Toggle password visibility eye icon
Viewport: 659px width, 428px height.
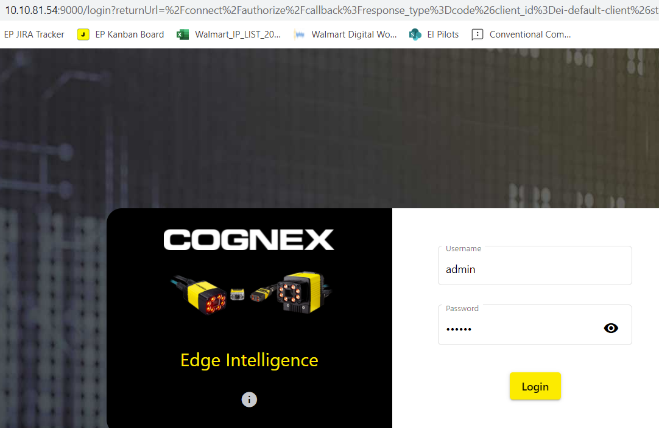[x=611, y=328]
